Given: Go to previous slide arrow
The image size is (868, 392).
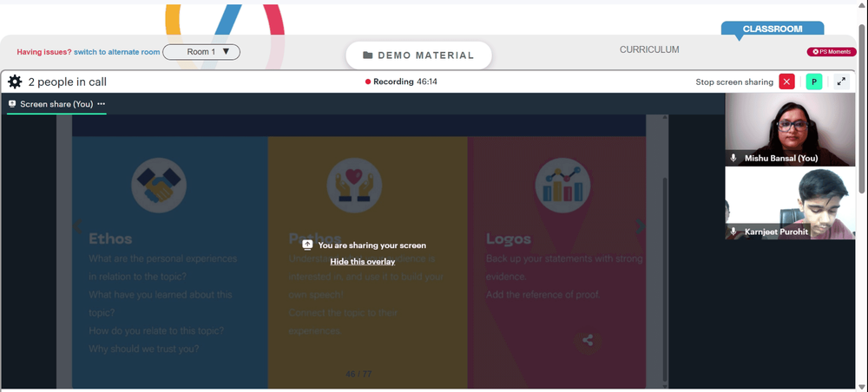Looking at the screenshot, I should (78, 225).
